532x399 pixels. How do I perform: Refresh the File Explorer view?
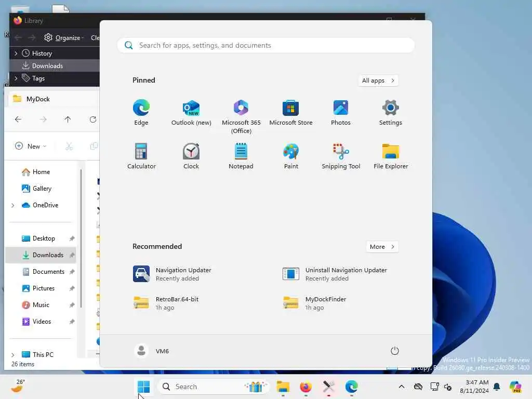point(92,119)
